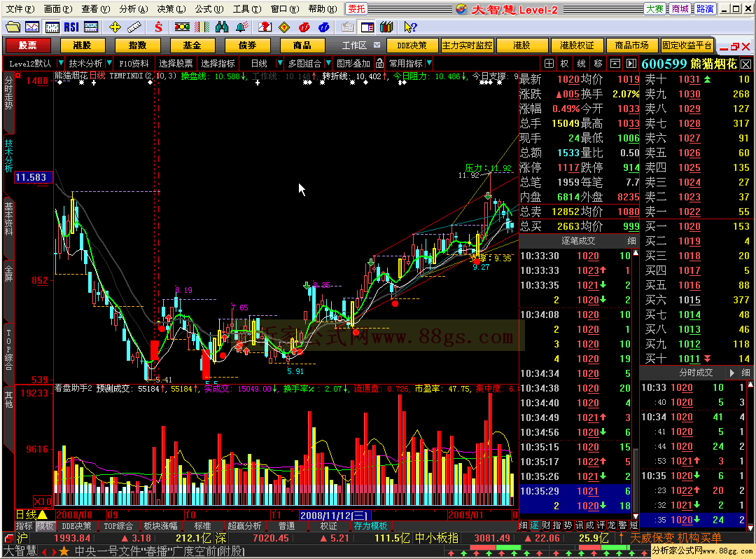
Task: Click the blue circular info icon
Action: pyautogui.click(x=324, y=27)
